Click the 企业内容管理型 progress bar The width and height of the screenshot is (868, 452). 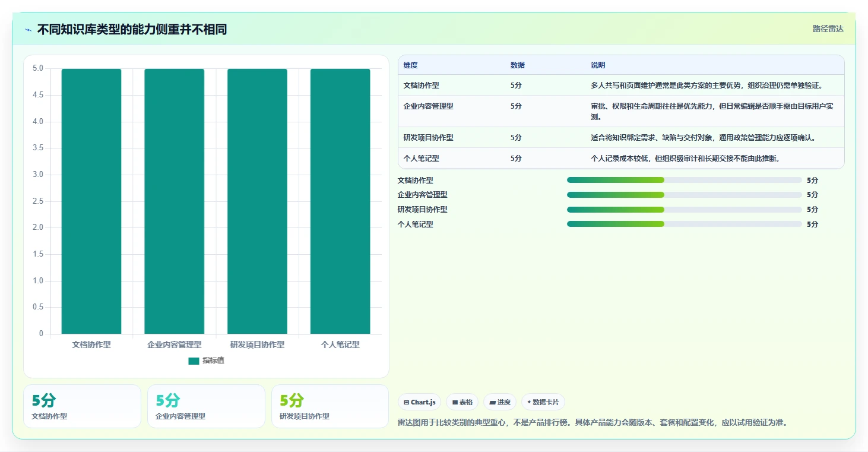tap(684, 195)
